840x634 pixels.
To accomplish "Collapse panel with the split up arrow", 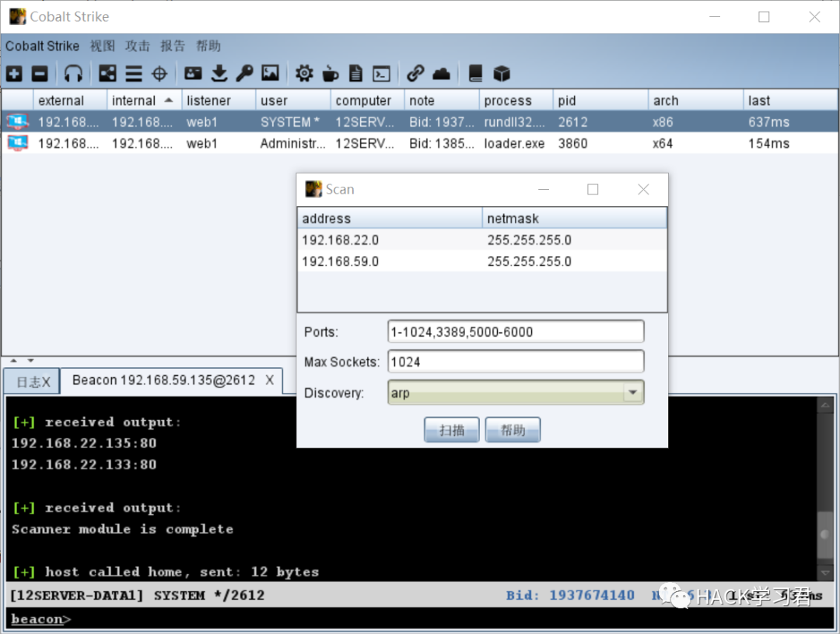I will tap(14, 361).
